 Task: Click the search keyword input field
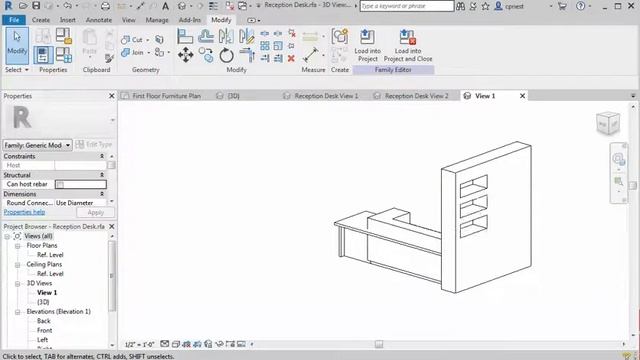[407, 6]
